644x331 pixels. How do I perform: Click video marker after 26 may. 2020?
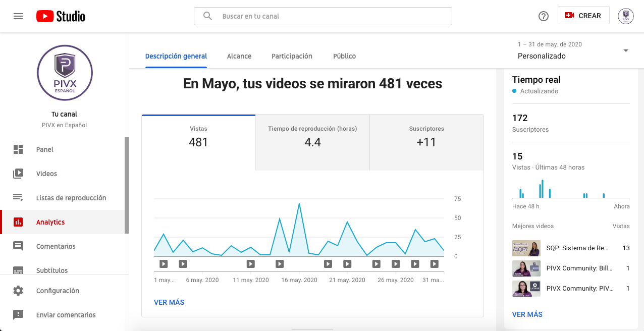coord(415,264)
